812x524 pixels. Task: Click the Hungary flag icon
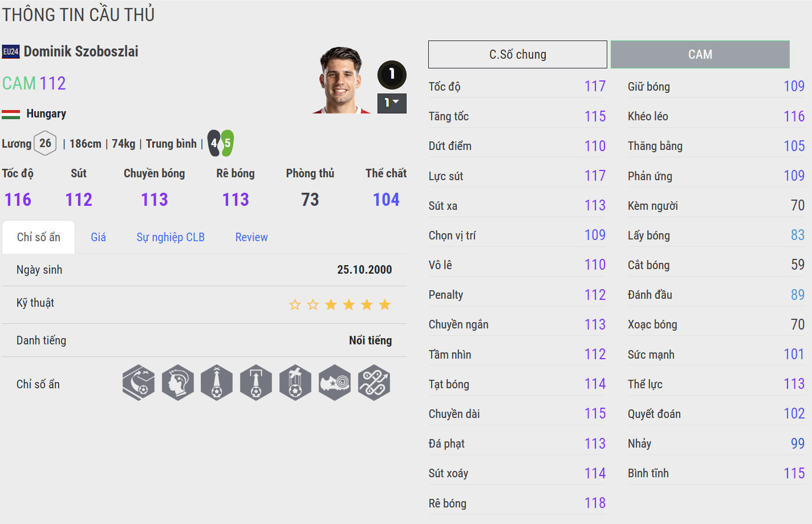11,114
